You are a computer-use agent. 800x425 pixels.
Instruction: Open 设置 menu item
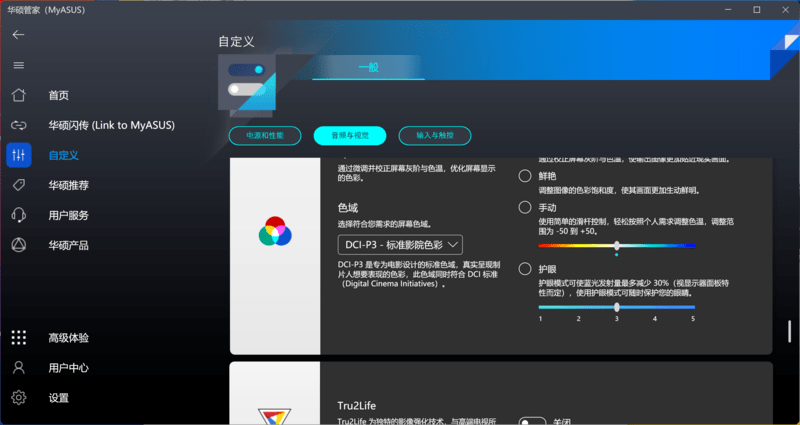click(x=59, y=398)
